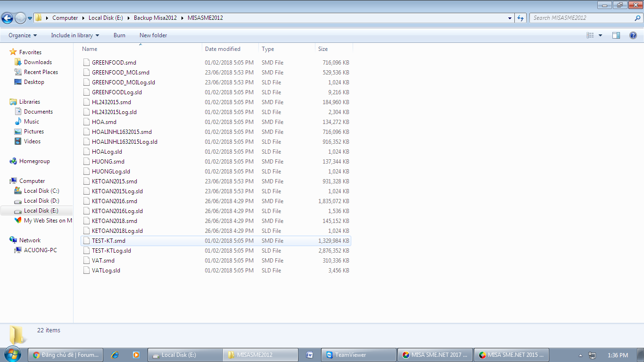Image resolution: width=644 pixels, height=362 pixels.
Task: Open the Documents library
Action: point(38,112)
